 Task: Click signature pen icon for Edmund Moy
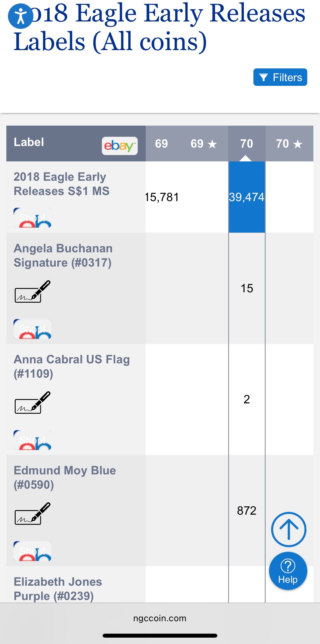[x=32, y=513]
